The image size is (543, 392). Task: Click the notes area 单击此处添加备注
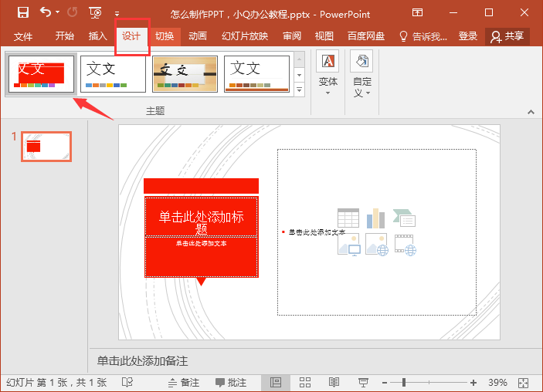pyautogui.click(x=142, y=361)
